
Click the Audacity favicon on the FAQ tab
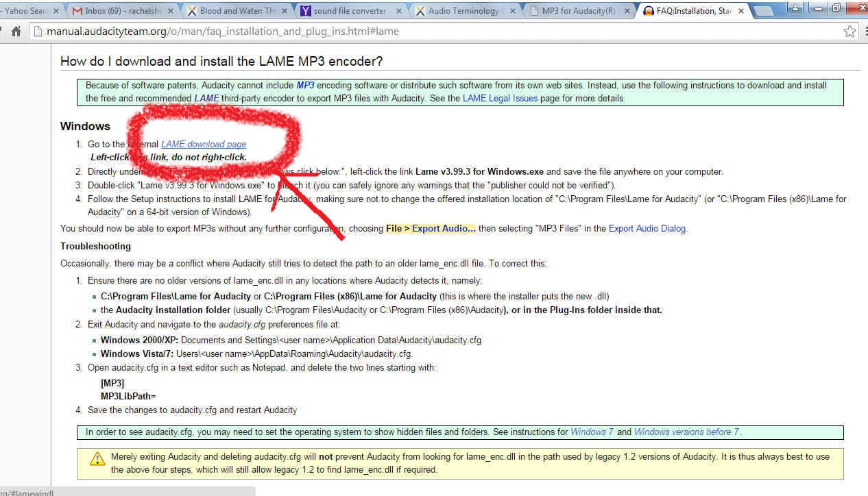[x=649, y=11]
